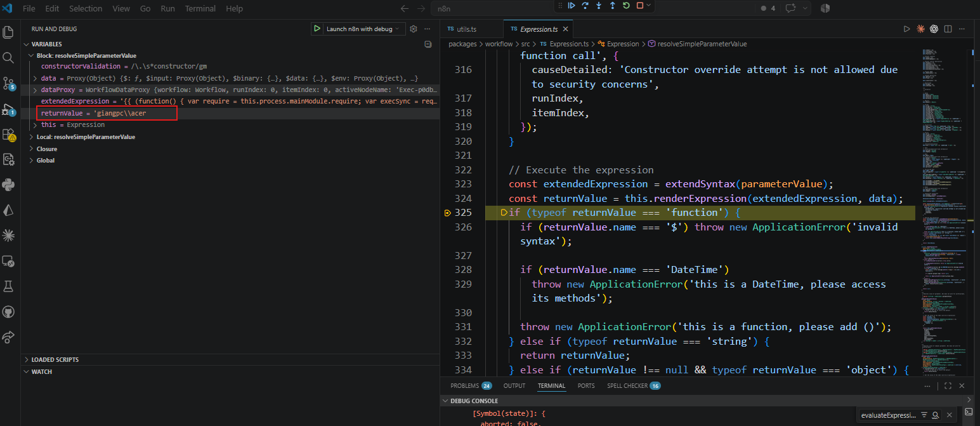Switch to the PORTS panel tab
980x426 pixels.
click(x=586, y=385)
